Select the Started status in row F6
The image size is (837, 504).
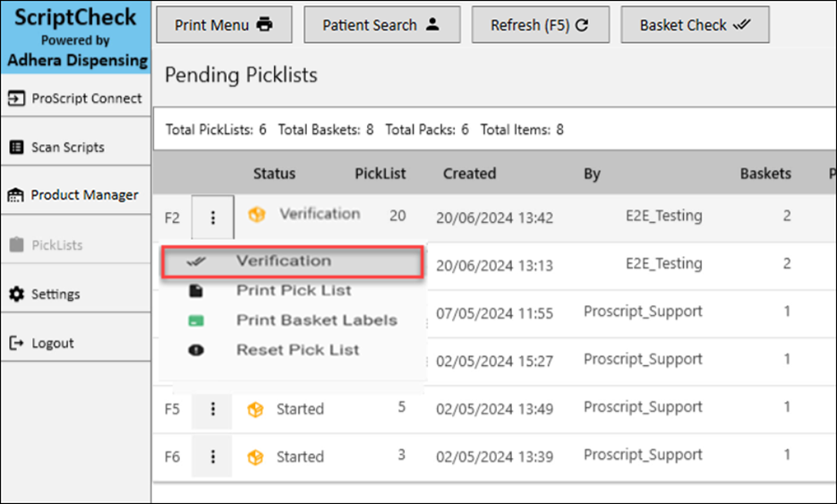pyautogui.click(x=300, y=457)
